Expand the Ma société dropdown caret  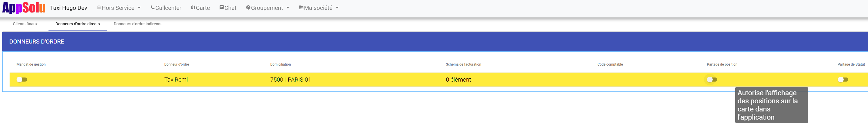[x=337, y=8]
